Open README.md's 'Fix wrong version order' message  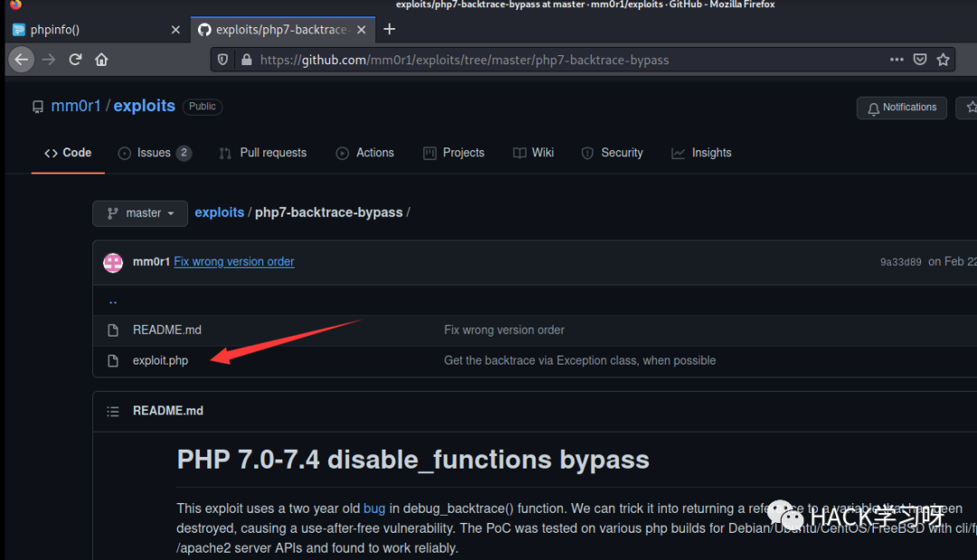coord(504,330)
